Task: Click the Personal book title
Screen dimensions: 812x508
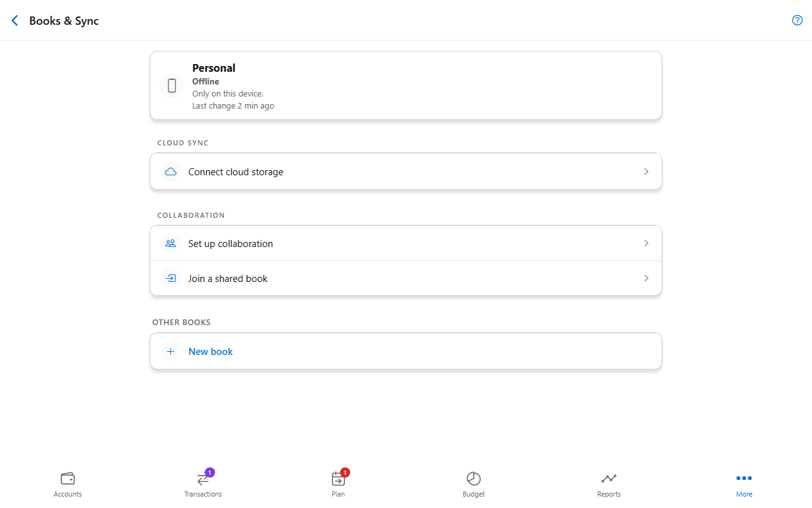Action: 214,68
